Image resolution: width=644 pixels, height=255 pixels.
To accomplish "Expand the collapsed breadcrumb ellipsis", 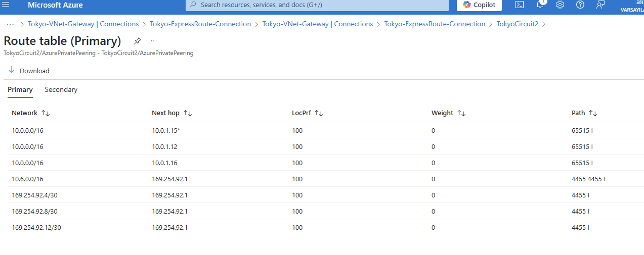I will [10, 24].
